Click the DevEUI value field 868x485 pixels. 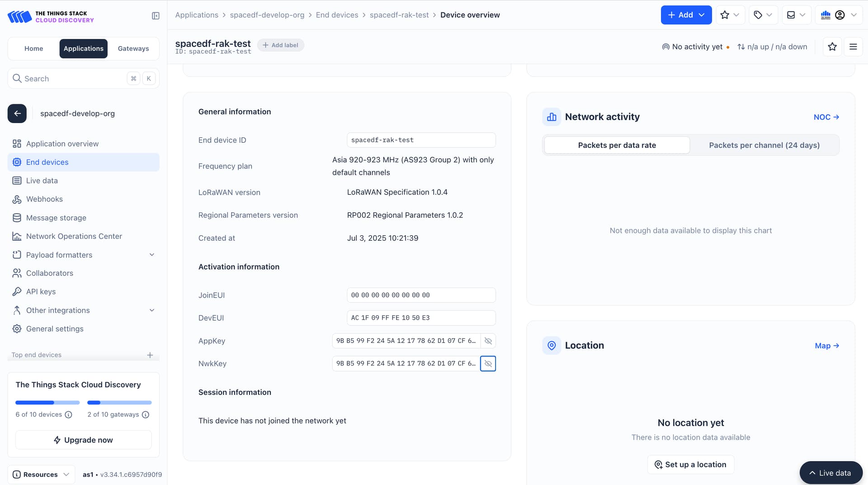(x=421, y=318)
